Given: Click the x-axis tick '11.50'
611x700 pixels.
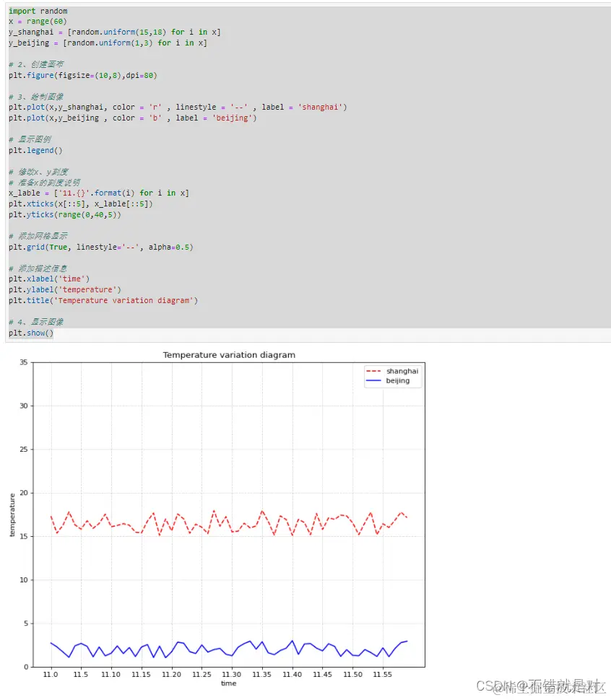Looking at the screenshot, I should [353, 675].
